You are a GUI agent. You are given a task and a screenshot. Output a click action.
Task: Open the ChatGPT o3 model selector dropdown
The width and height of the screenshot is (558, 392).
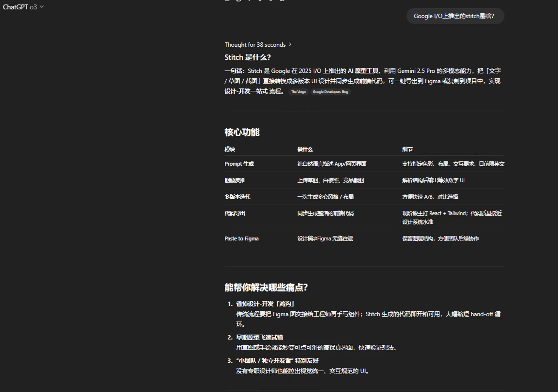23,7
